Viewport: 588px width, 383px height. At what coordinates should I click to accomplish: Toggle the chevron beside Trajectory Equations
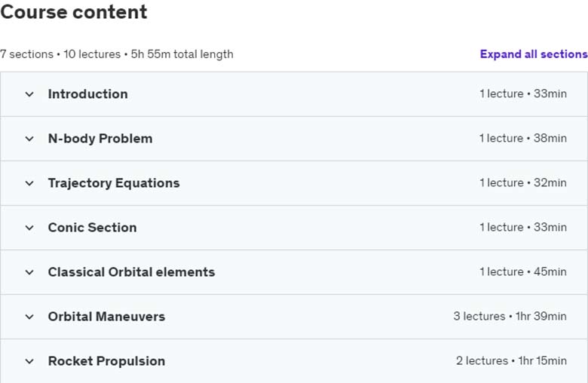[29, 183]
